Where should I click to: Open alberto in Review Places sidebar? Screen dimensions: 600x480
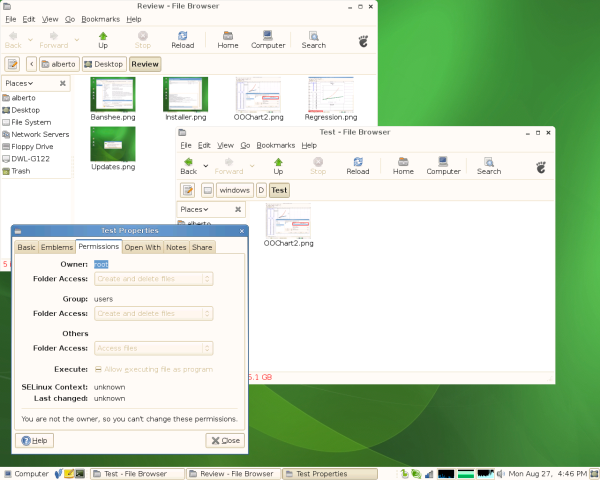coord(19,98)
